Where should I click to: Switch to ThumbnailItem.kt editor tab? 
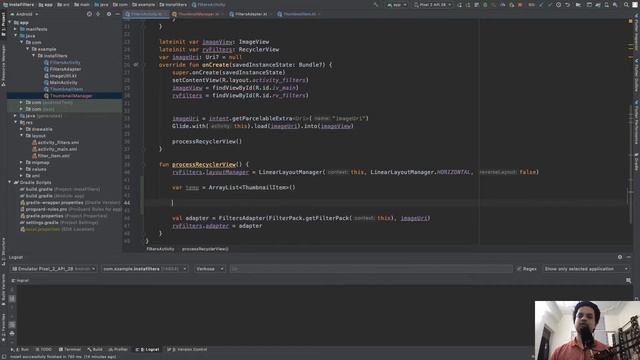click(299, 14)
